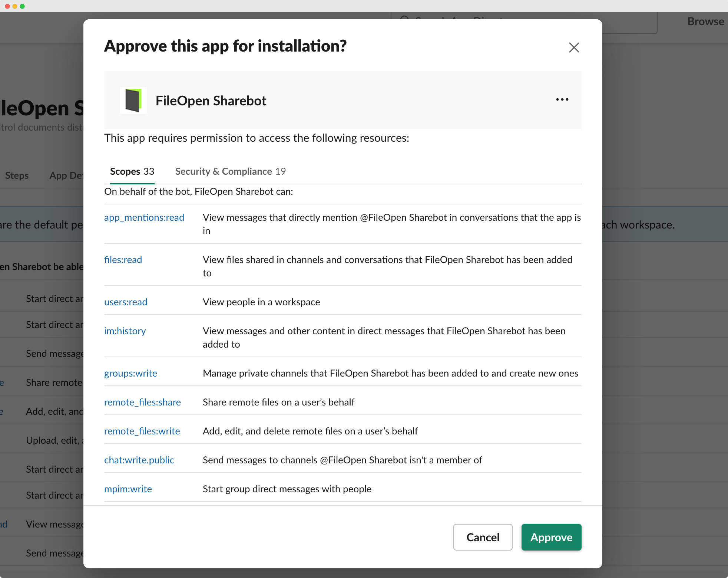Open the overflow menu beside the app name
Image resolution: width=728 pixels, height=578 pixels.
click(x=562, y=99)
